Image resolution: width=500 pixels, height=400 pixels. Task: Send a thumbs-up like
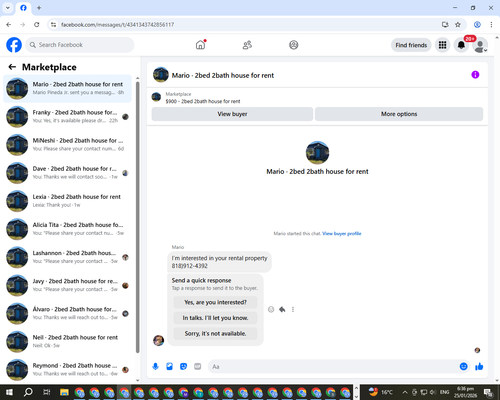tap(479, 367)
